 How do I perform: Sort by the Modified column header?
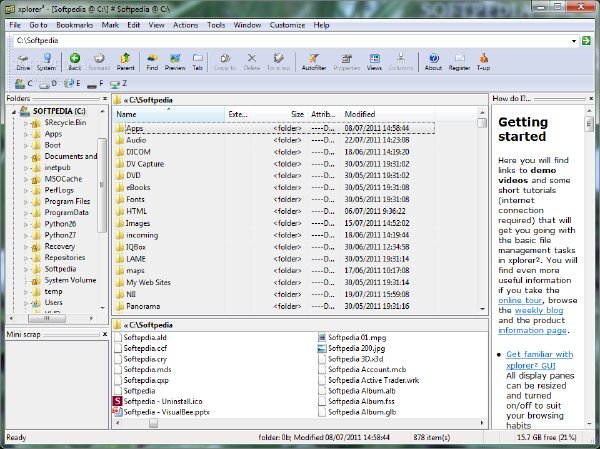(387, 114)
